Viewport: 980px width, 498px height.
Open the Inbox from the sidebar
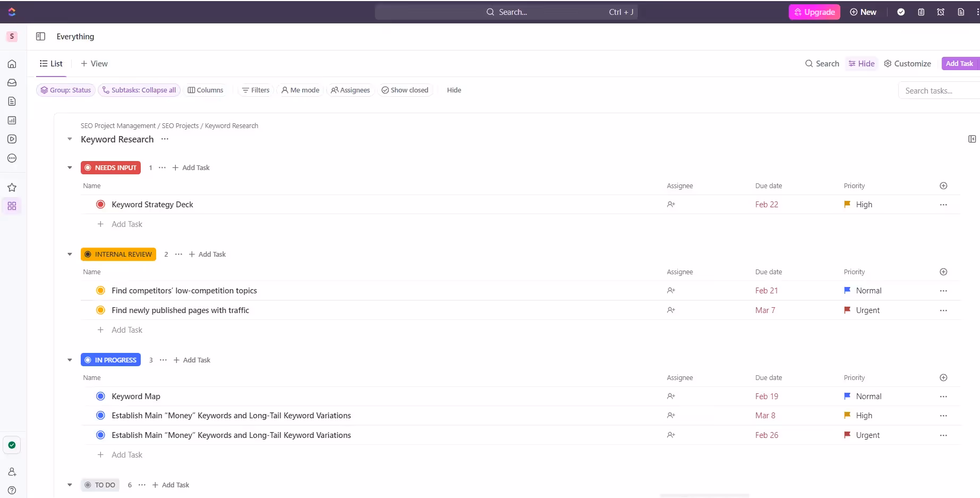(x=12, y=82)
